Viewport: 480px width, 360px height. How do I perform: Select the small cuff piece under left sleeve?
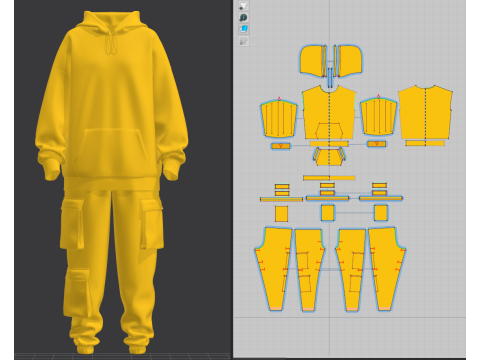tap(281, 146)
